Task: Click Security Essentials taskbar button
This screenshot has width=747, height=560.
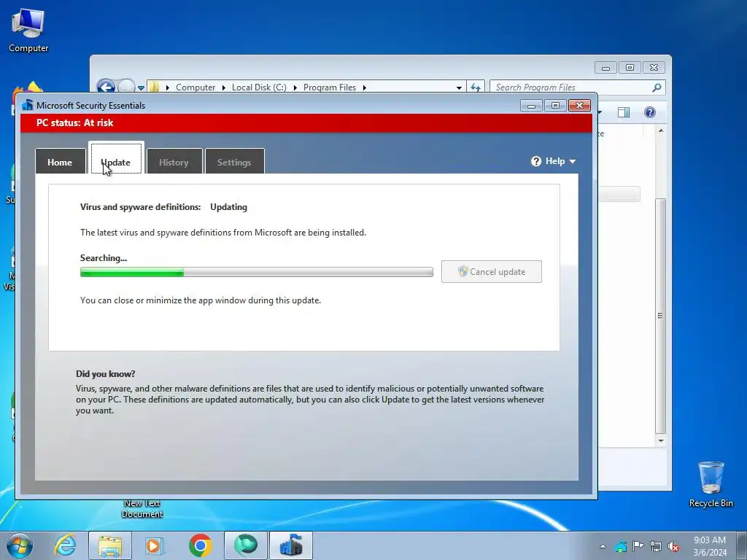Action: (291, 545)
